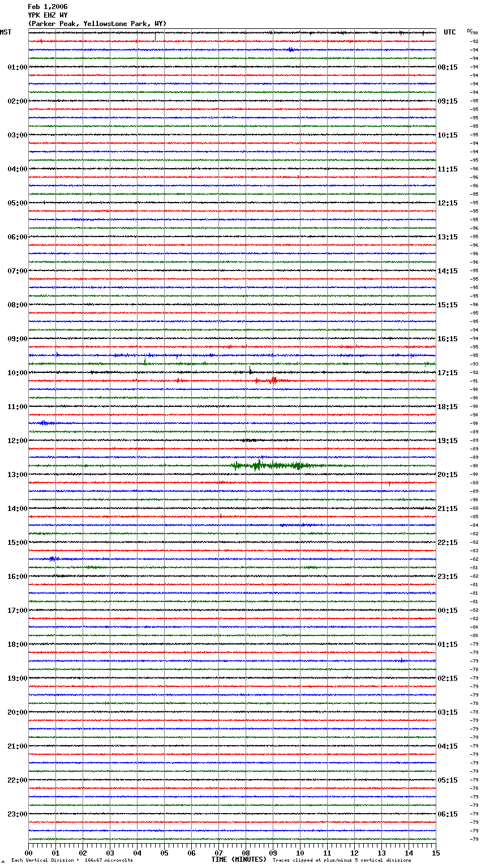Screen dimensions: 481x868
Task: Click the '18:00' MST time label
Action: pos(18,644)
